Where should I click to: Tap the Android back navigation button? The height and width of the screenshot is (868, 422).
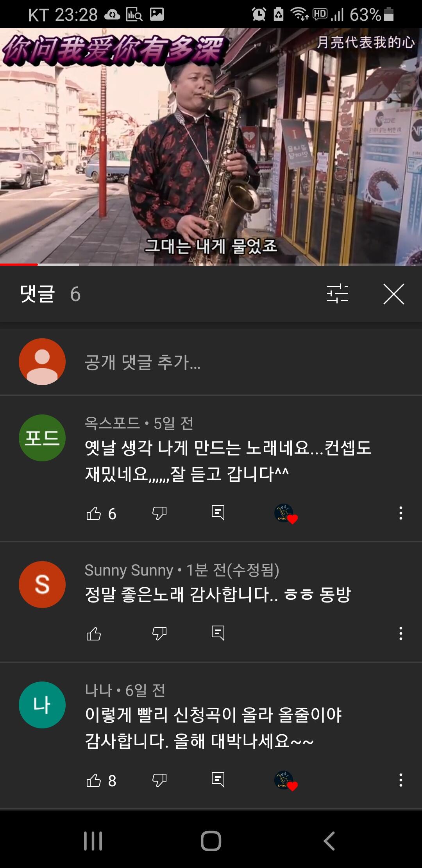[x=329, y=841]
